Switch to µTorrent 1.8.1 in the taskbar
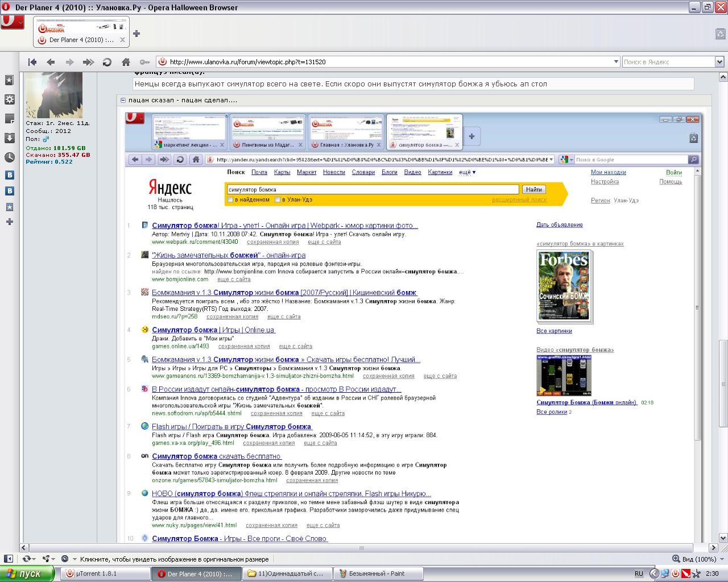Viewport: 728px width, 582px height. click(x=105, y=573)
